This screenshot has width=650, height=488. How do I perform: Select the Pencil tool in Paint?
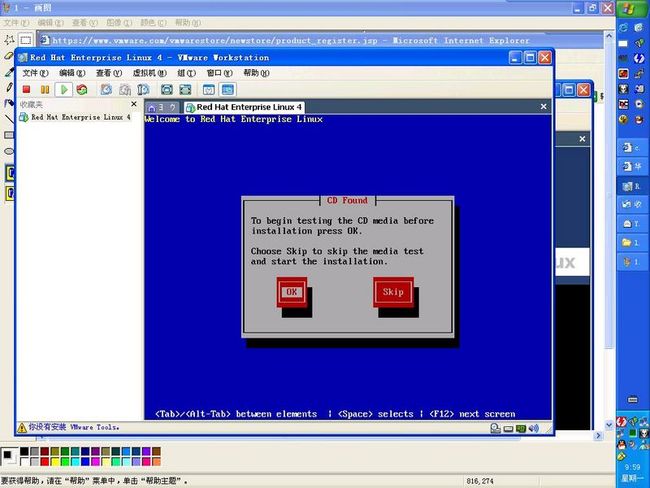pos(9,87)
